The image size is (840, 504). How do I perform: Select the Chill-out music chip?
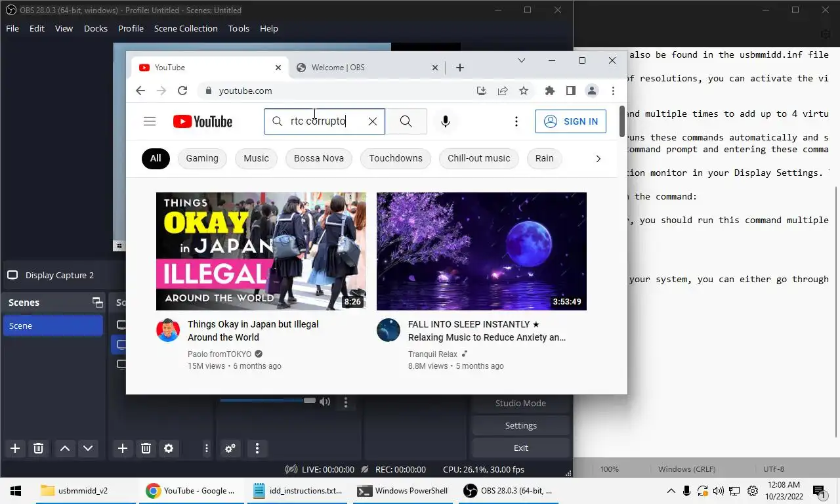[479, 158]
